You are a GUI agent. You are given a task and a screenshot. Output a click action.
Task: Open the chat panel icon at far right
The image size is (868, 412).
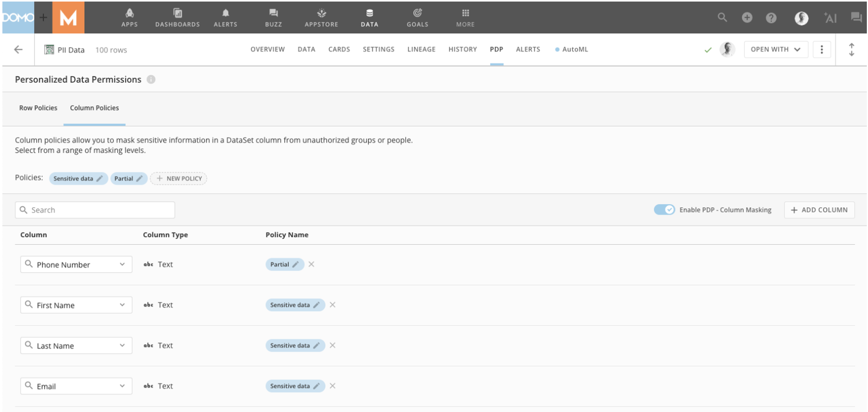tap(856, 17)
